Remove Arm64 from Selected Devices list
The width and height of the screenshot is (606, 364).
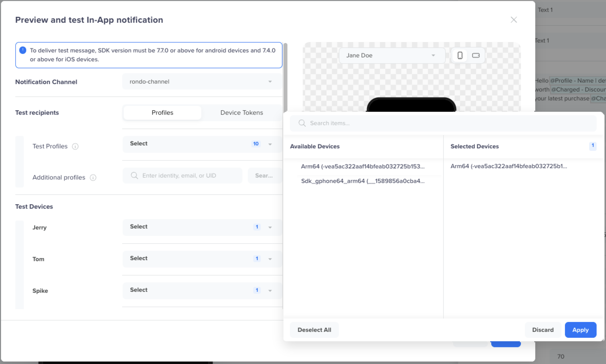pyautogui.click(x=509, y=166)
